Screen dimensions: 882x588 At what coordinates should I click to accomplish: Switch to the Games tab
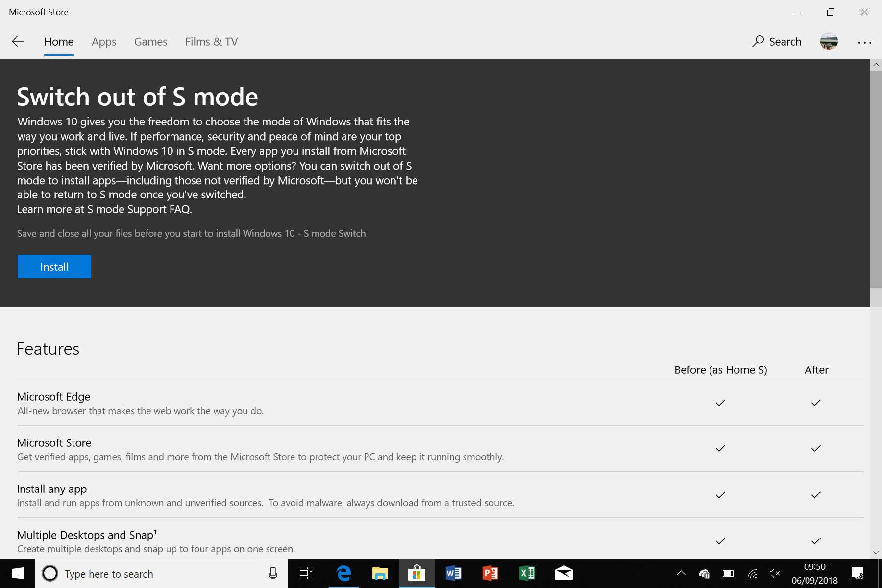tap(151, 42)
